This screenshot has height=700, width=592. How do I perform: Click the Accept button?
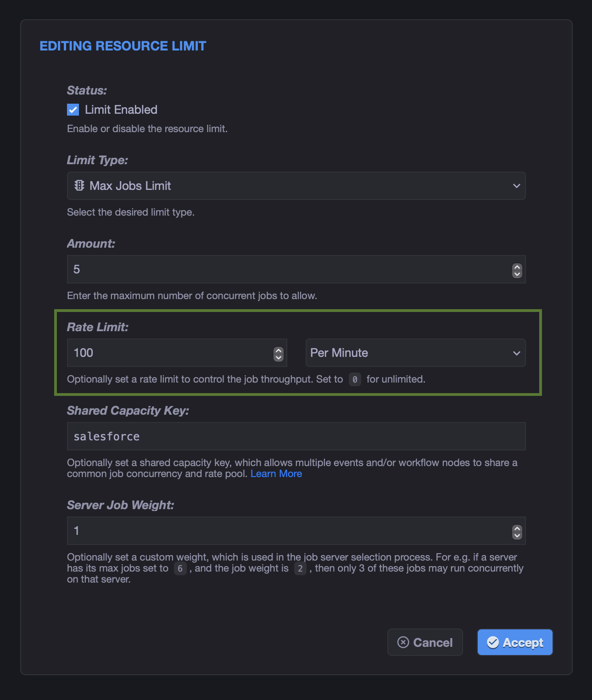click(515, 642)
